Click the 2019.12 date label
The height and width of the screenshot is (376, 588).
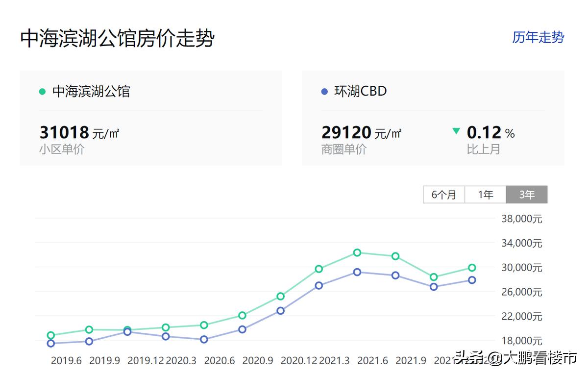tap(146, 360)
